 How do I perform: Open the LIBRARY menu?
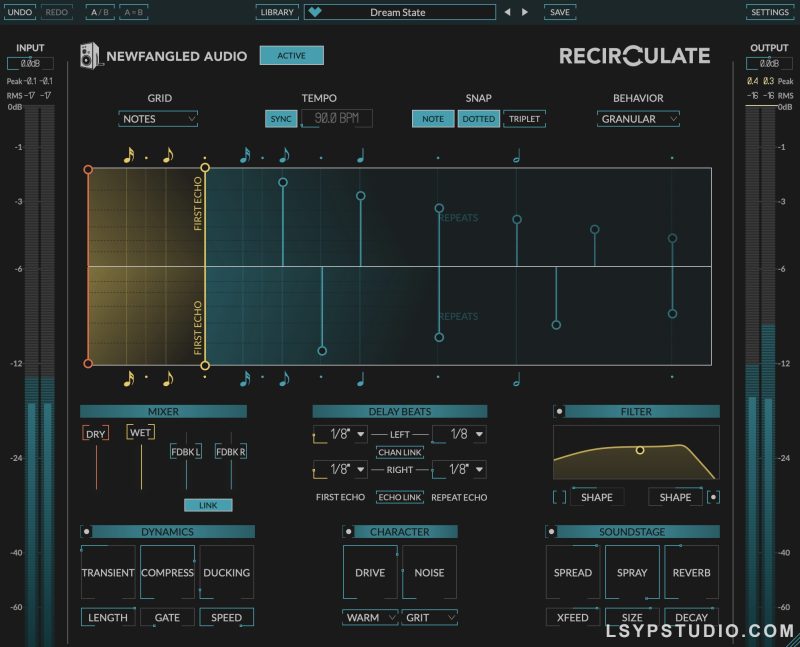(x=277, y=12)
